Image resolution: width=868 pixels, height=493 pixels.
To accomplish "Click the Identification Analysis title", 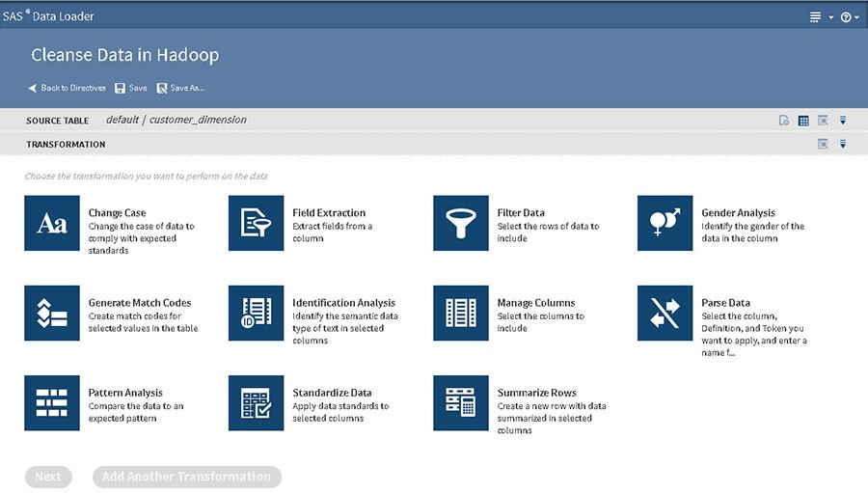I will [x=343, y=302].
